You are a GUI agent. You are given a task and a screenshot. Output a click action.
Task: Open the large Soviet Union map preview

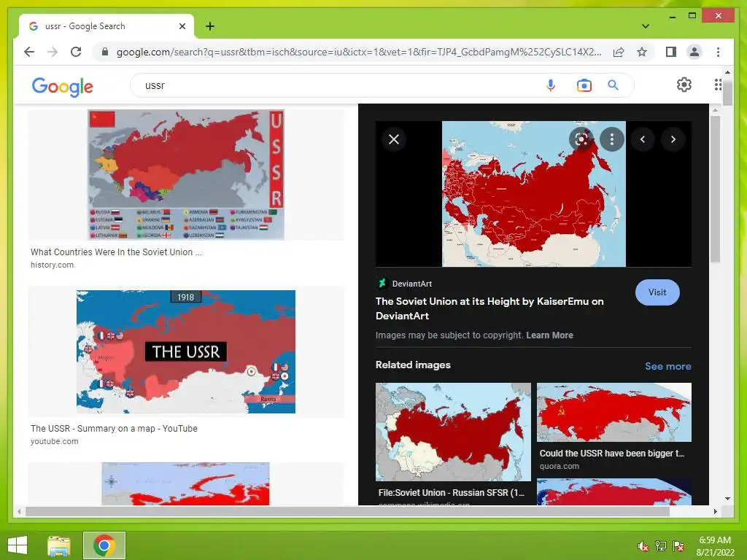(x=533, y=194)
